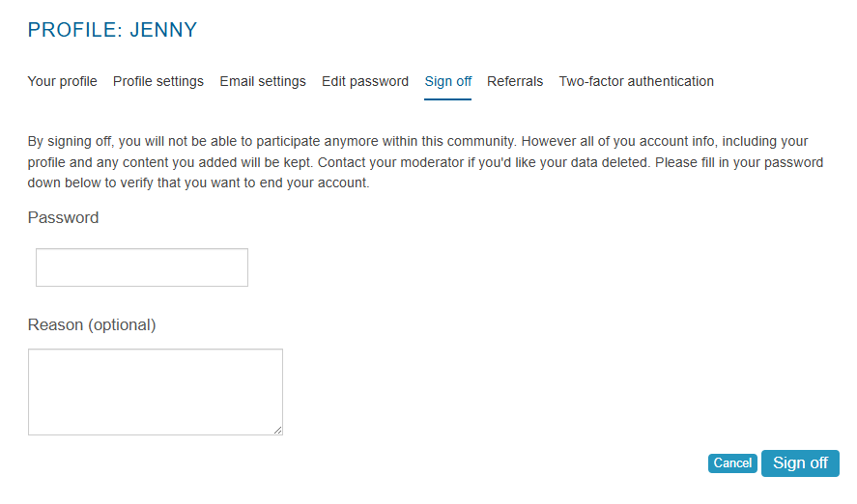
Task: Click inside the Reason (optional) text area
Action: pos(155,391)
